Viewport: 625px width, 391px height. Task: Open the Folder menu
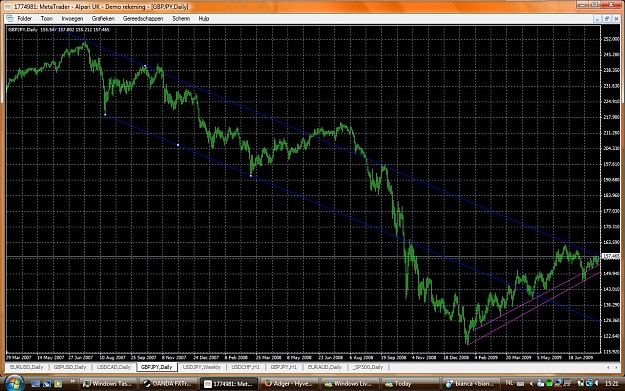coord(24,18)
